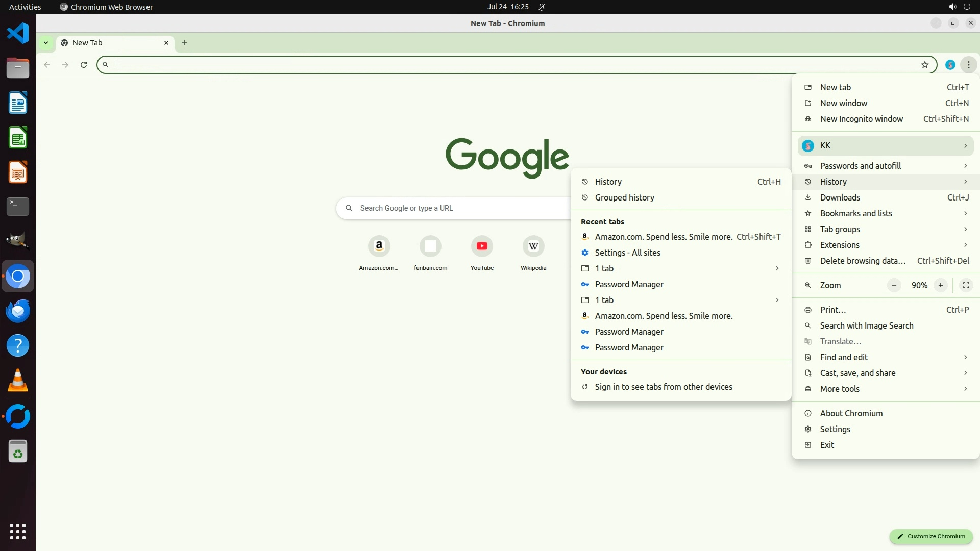Open the YouTube shortcut tile
The width and height of the screenshot is (980, 551).
click(482, 246)
